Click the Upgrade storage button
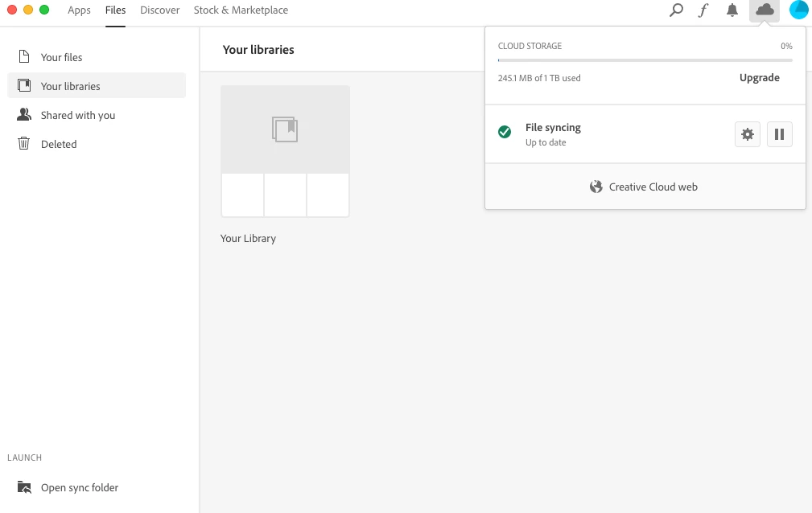Image resolution: width=812 pixels, height=513 pixels. (x=759, y=78)
